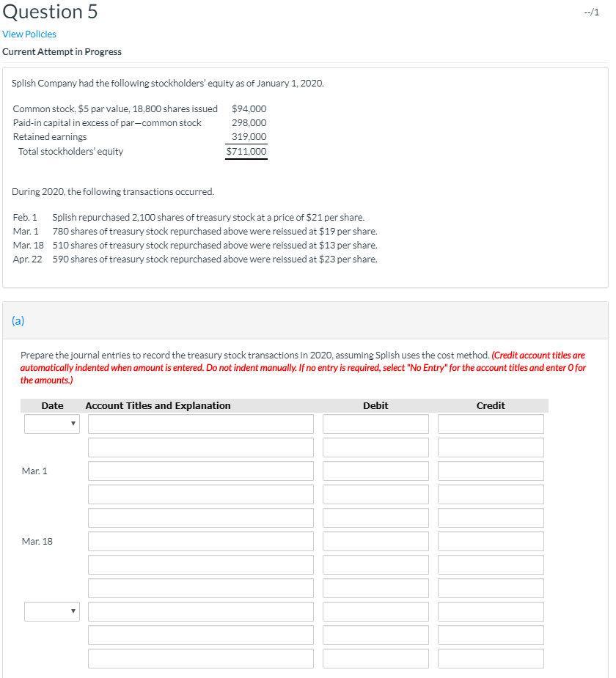Click the Mar. 1 debit amount field
This screenshot has height=678, width=616.
coord(375,471)
